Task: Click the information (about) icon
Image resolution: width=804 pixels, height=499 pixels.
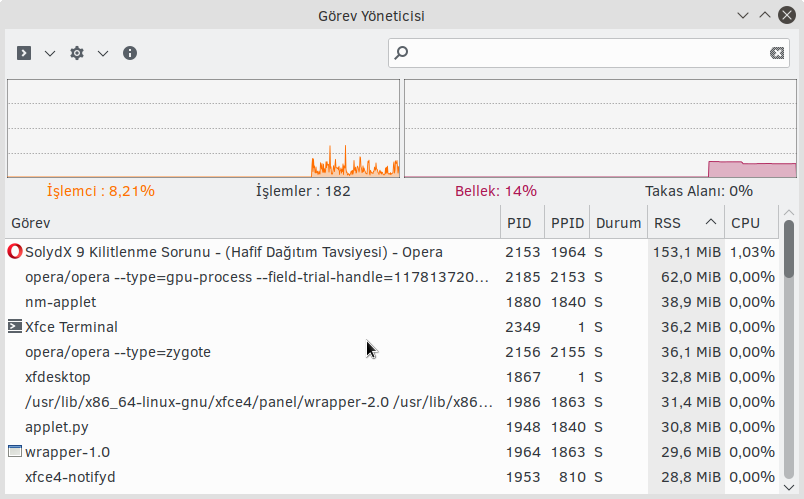Action: point(130,53)
